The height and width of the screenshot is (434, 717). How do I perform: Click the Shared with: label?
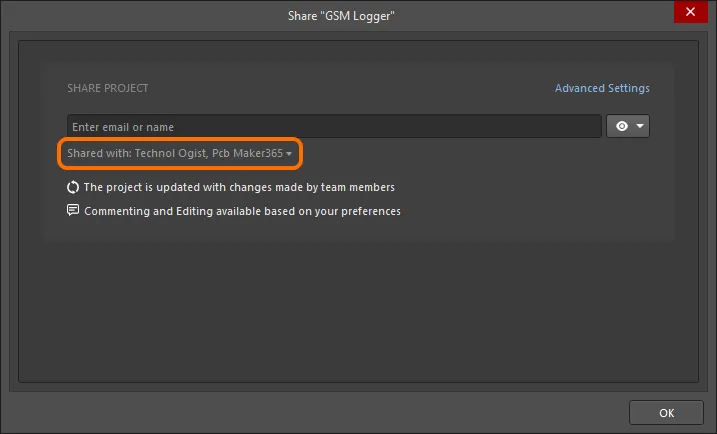[99, 153]
